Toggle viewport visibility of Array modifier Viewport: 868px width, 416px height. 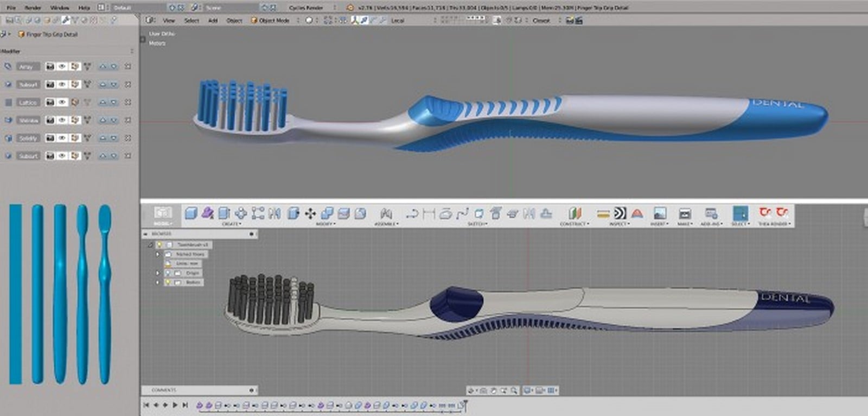(62, 66)
